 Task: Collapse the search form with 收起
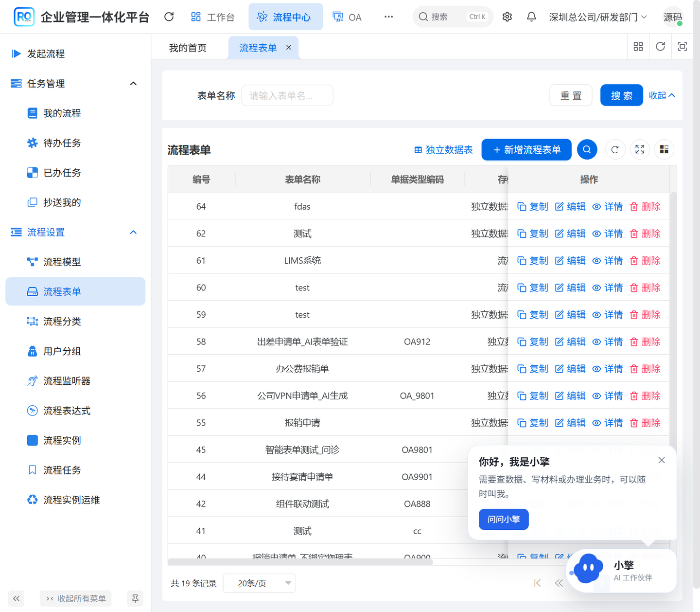coord(662,95)
